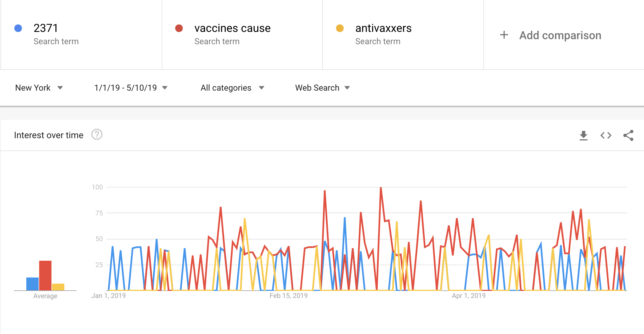Click the plus icon for Add comparison
Image resolution: width=644 pixels, height=334 pixels.
click(504, 35)
